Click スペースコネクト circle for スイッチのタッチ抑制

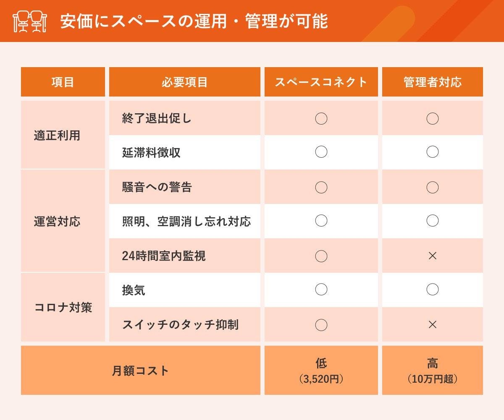(321, 324)
